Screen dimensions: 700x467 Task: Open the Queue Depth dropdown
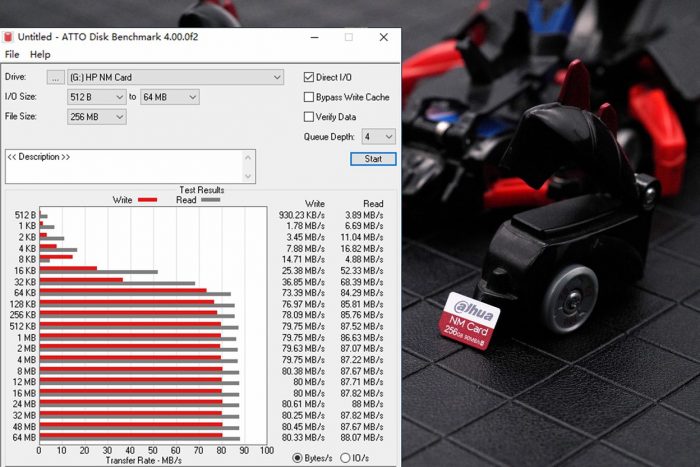(x=378, y=137)
